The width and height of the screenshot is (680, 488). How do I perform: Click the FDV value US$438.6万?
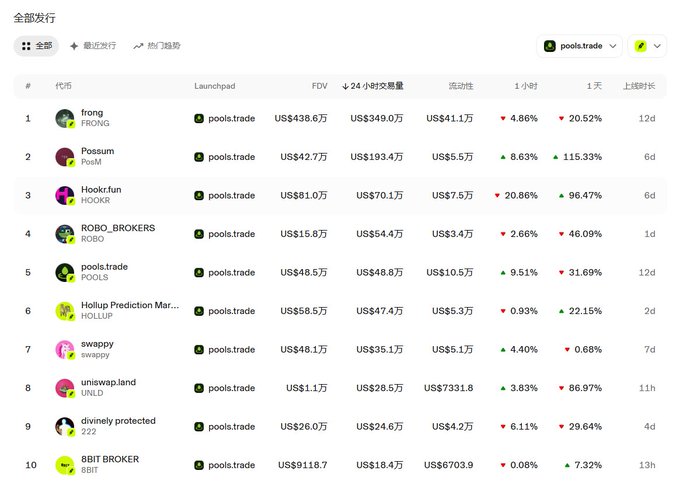(301, 118)
